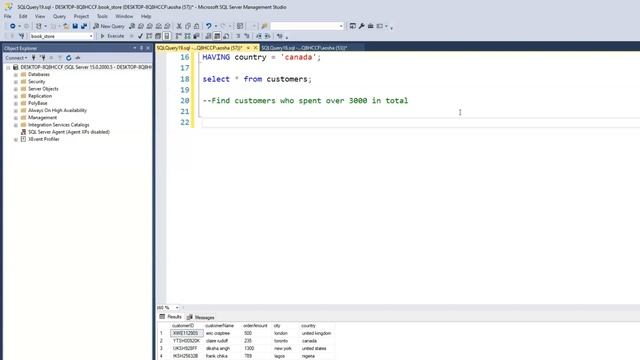640x360 pixels.
Task: Click the Undo arrow icon
Action: 209,26
